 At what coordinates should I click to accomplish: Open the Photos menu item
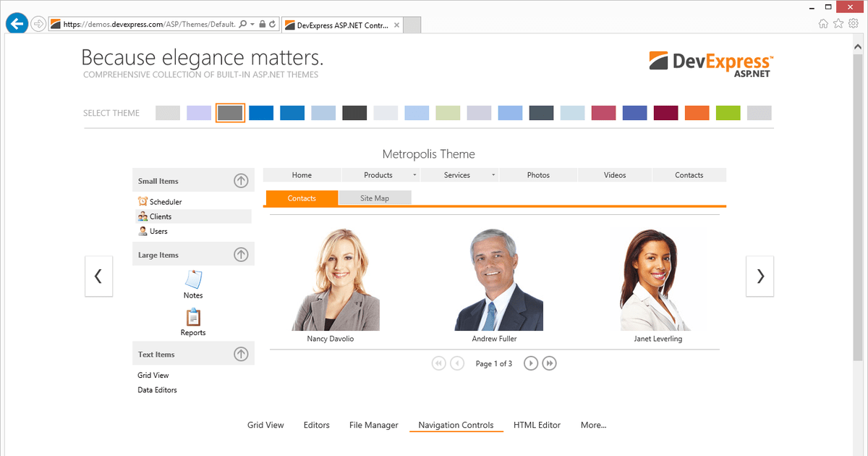coord(538,174)
